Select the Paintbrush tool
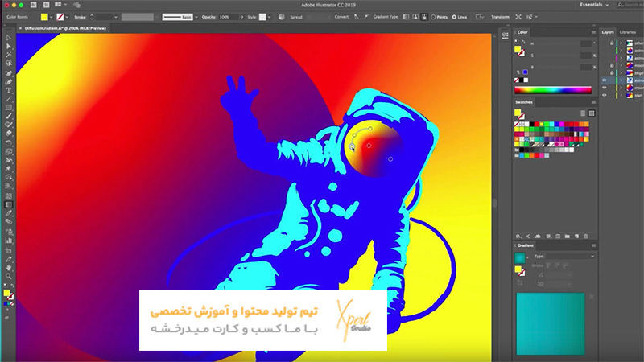Image resolution: width=644 pixels, height=362 pixels. pyautogui.click(x=9, y=116)
